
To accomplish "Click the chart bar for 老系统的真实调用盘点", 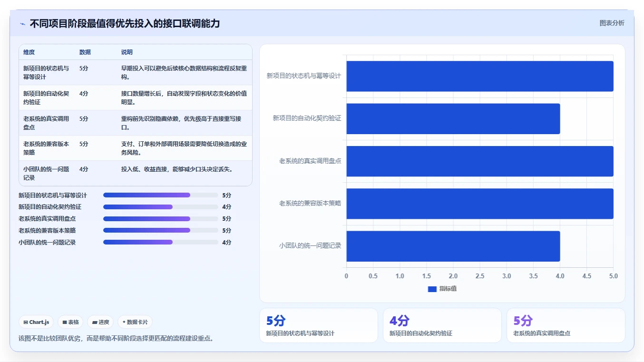I will (479, 161).
